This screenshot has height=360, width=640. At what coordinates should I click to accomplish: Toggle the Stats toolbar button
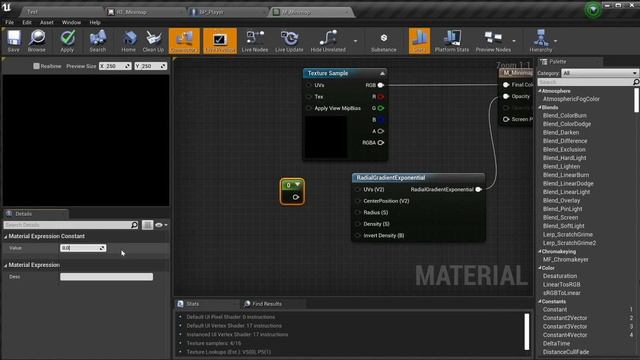pos(419,41)
